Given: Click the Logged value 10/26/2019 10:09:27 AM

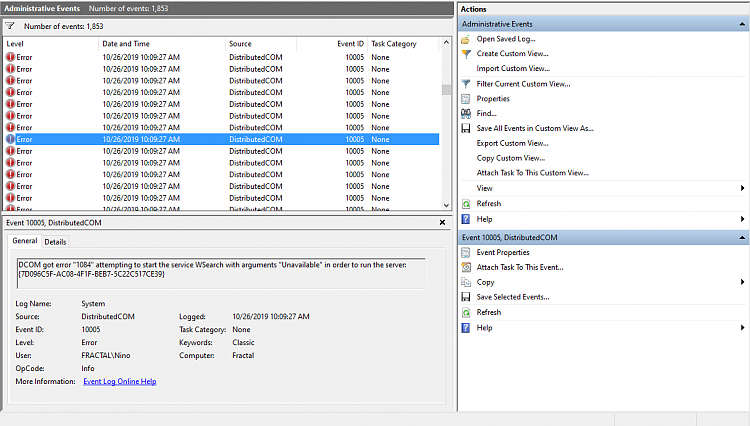Looking at the screenshot, I should [271, 317].
